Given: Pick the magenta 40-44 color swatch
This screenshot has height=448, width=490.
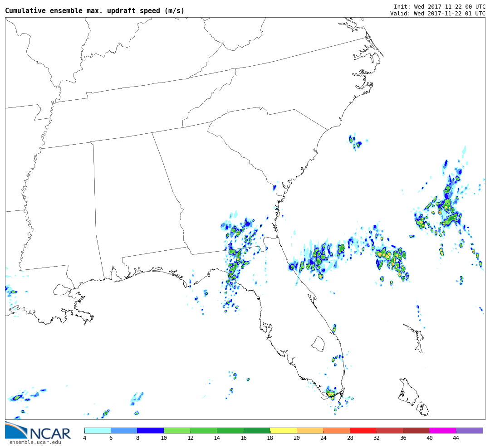Looking at the screenshot, I should tap(443, 430).
